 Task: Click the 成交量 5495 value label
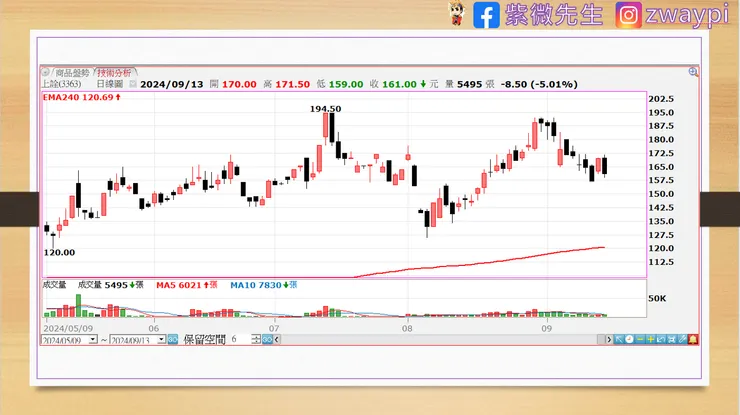tap(110, 285)
